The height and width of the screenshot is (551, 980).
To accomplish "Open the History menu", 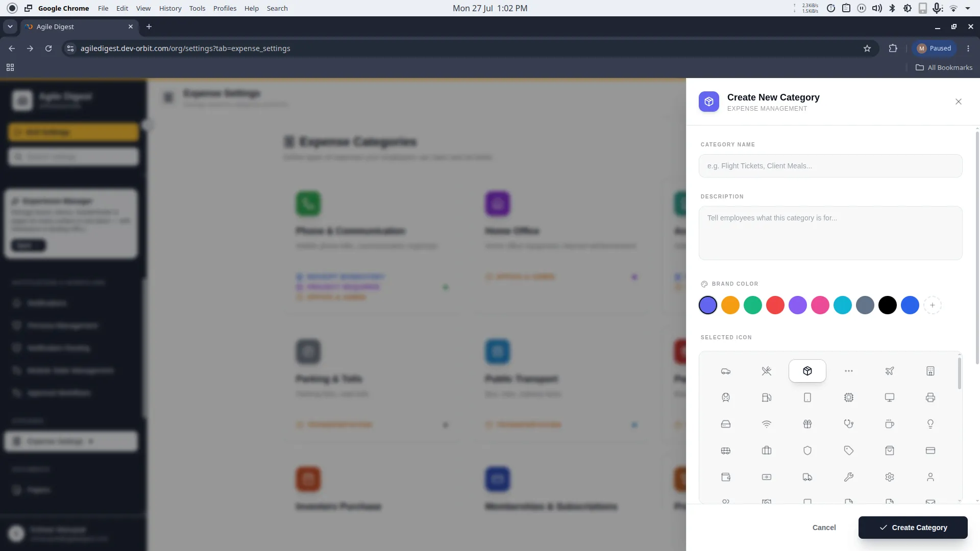I will (170, 8).
